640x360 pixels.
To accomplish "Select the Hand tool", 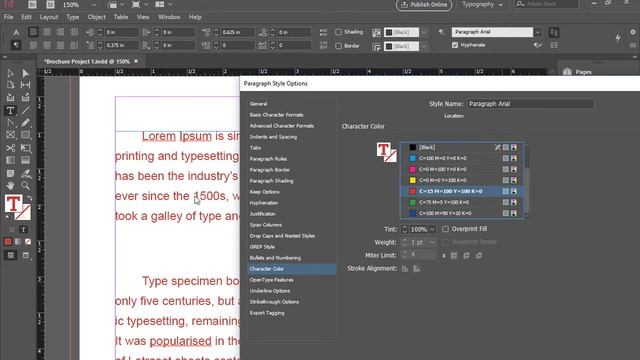I will pyautogui.click(x=10, y=186).
